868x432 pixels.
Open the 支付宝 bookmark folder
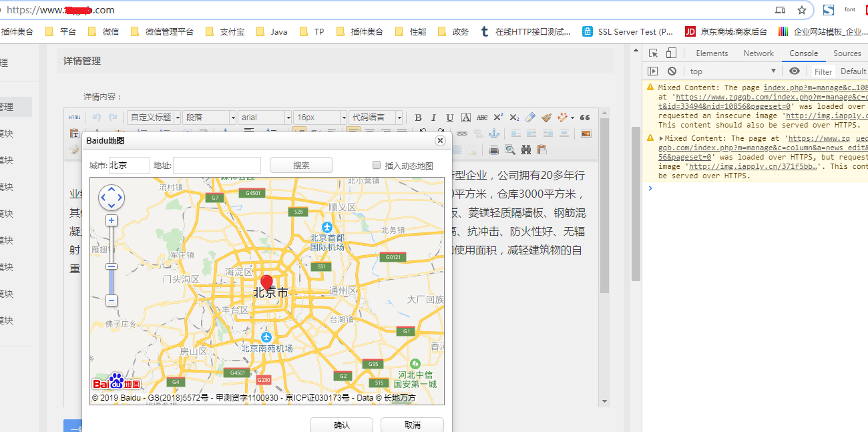click(x=224, y=31)
